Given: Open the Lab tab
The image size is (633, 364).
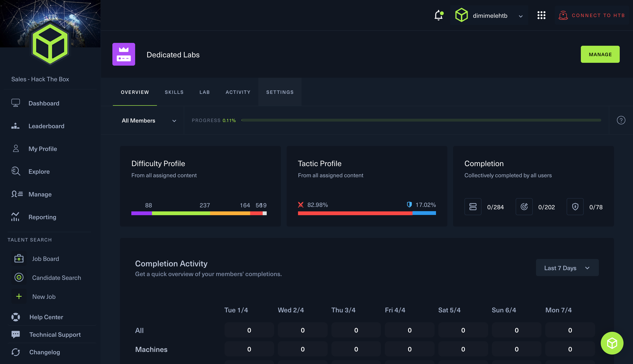Looking at the screenshot, I should [x=205, y=92].
